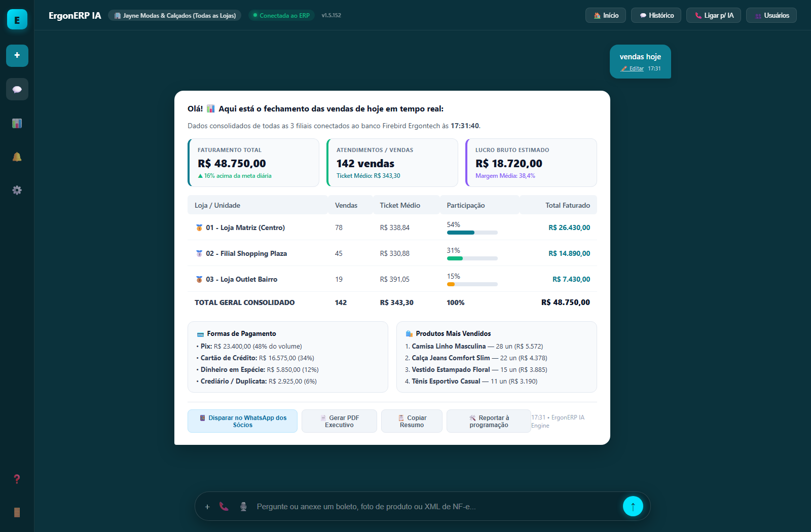Screen dimensions: 811x532
Task: Click the door logout icon
Action: [17, 512]
